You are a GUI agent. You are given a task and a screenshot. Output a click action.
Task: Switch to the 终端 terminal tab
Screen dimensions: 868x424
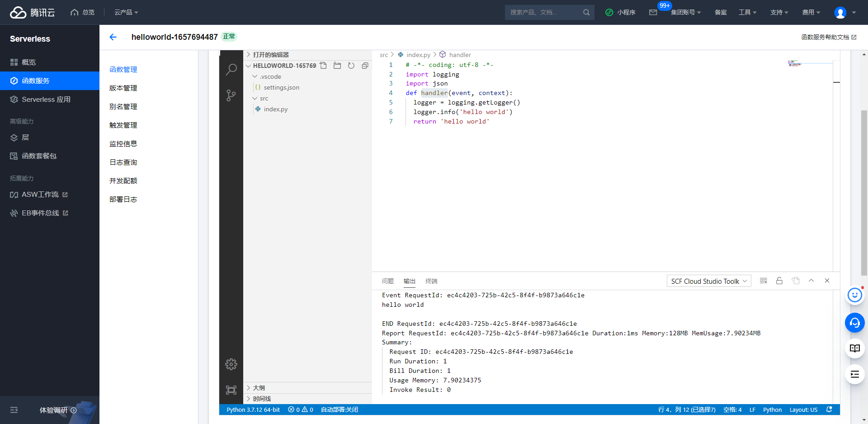tap(432, 281)
